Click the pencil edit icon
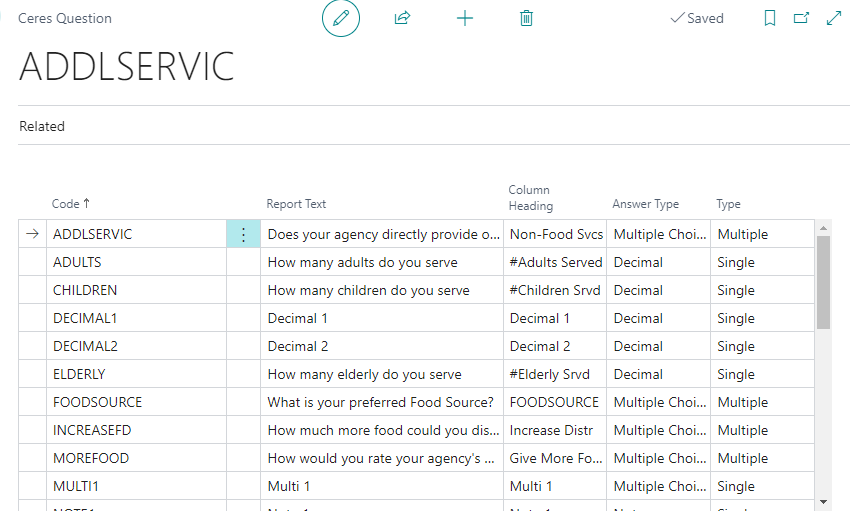 click(x=340, y=18)
